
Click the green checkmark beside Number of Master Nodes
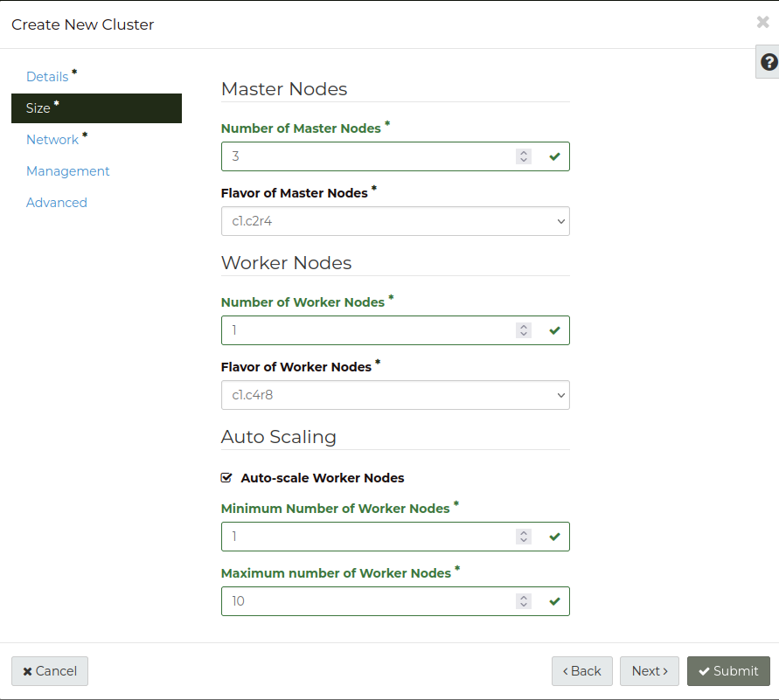[553, 156]
